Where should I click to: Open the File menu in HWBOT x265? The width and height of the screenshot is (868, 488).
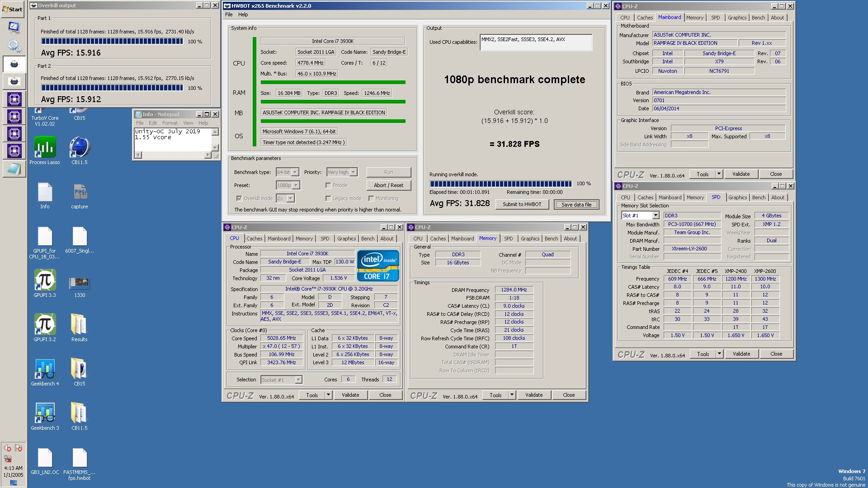229,14
